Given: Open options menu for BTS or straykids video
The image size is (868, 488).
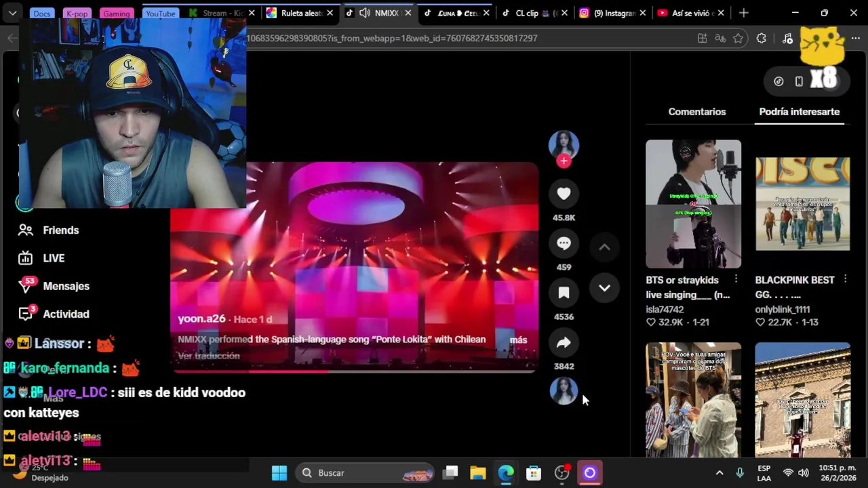Looking at the screenshot, I should click(x=736, y=279).
